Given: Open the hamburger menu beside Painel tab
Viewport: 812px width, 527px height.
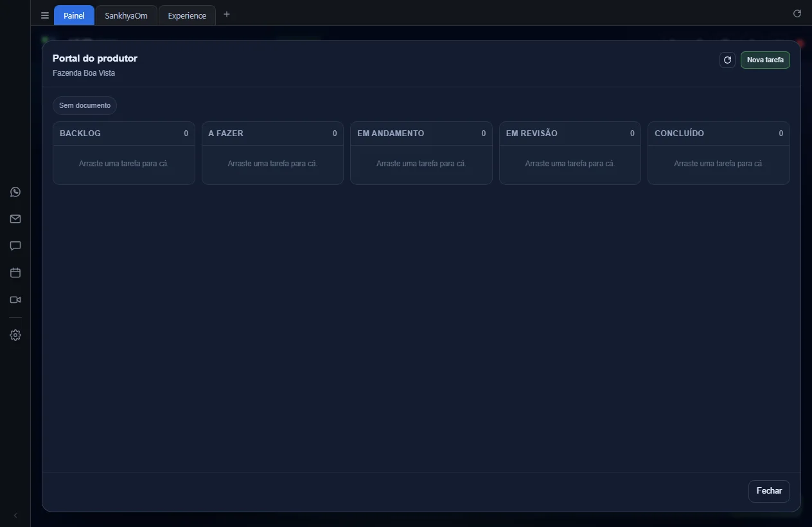Looking at the screenshot, I should click(45, 15).
